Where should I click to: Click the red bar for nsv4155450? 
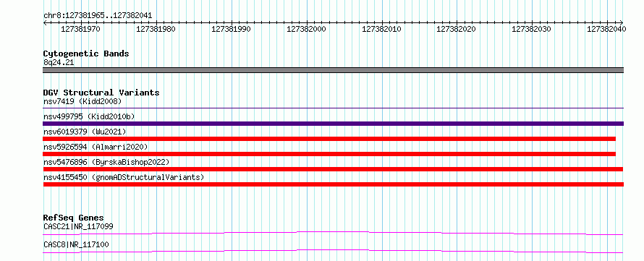[x=333, y=184]
